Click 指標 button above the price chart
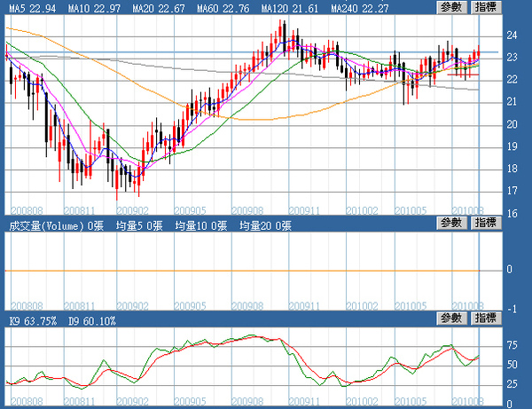The height and width of the screenshot is (409, 532). 485,7
